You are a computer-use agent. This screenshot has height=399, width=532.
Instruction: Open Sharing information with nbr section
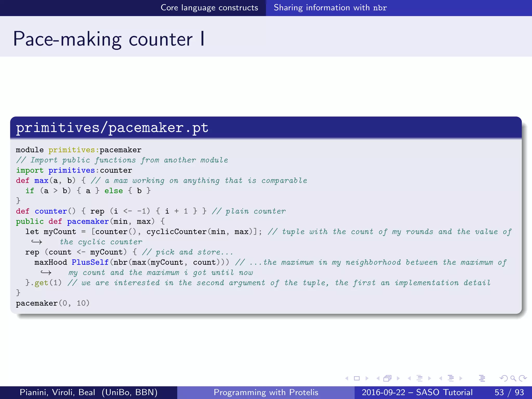click(330, 8)
